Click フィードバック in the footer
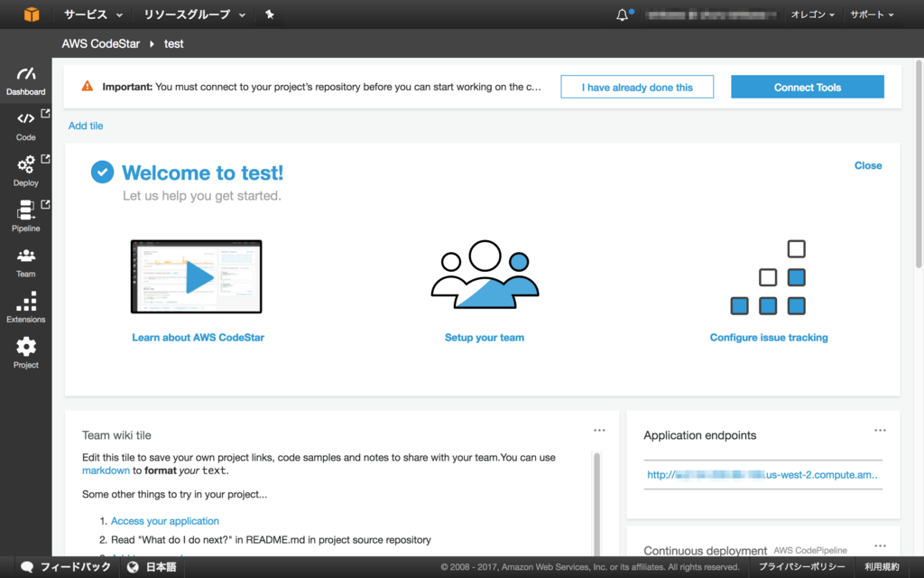 click(x=75, y=567)
